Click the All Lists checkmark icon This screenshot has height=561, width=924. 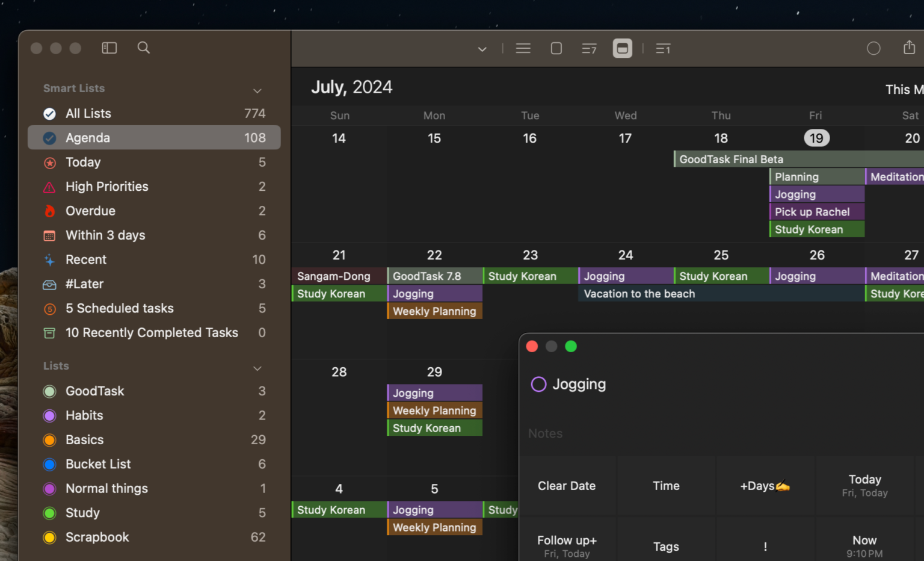click(x=49, y=113)
